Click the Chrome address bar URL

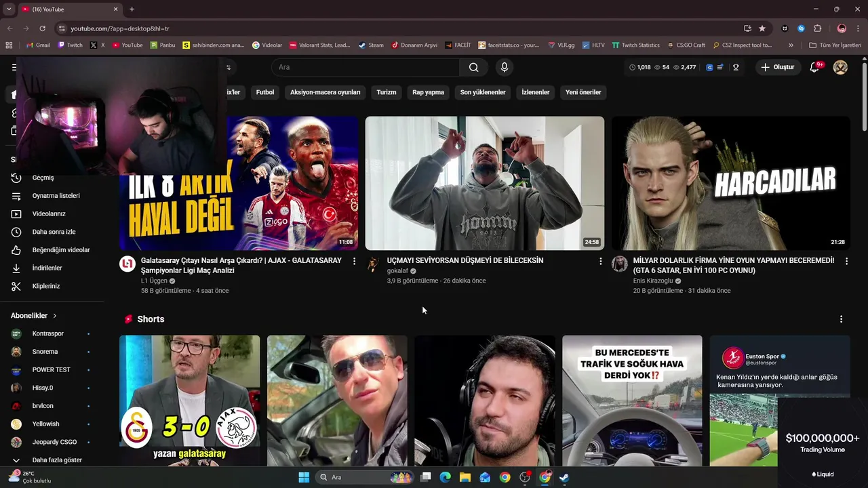[x=120, y=28]
